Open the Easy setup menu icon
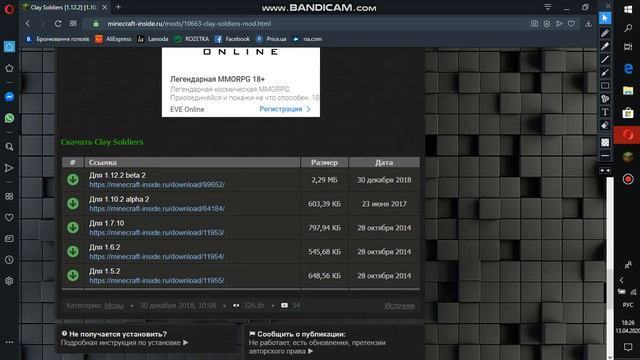The height and width of the screenshot is (360, 640). [x=548, y=7]
